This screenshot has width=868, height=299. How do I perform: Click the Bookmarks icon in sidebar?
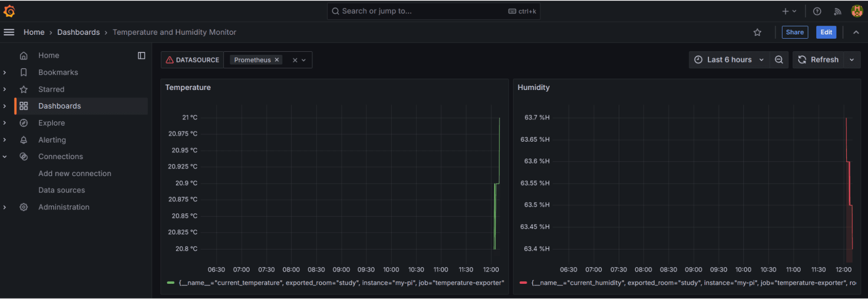coord(24,72)
